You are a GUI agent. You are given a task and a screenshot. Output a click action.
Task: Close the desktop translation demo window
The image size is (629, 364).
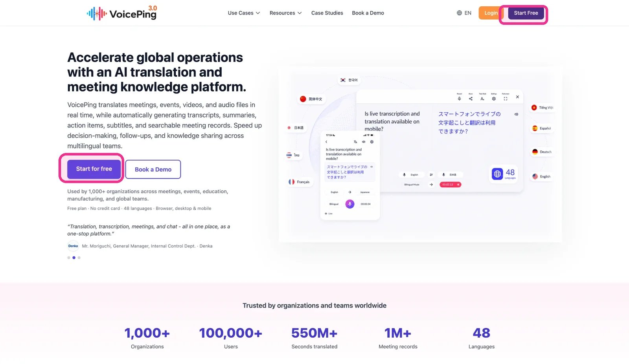(x=517, y=97)
